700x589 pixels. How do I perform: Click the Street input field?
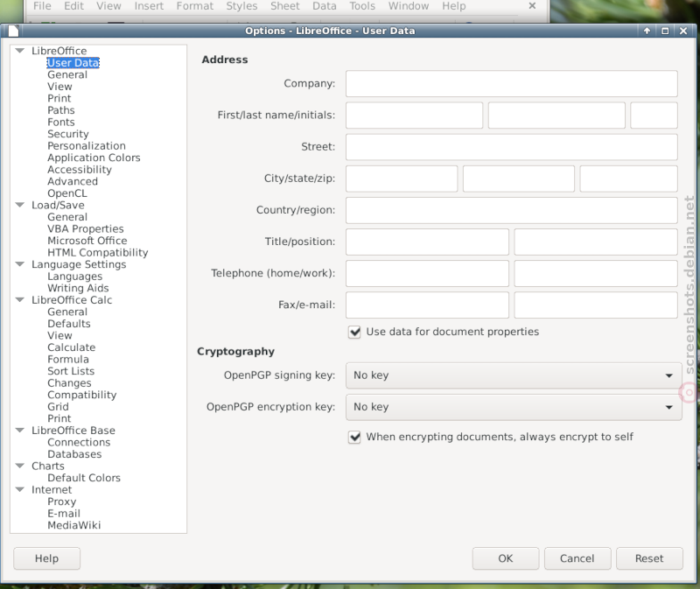point(512,147)
